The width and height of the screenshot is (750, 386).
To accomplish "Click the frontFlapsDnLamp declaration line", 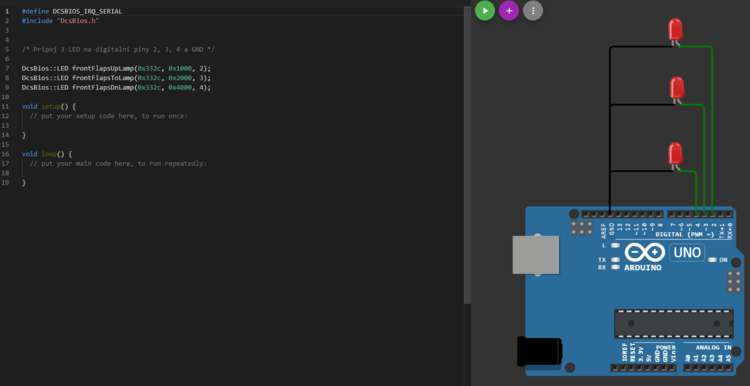I will coord(116,88).
